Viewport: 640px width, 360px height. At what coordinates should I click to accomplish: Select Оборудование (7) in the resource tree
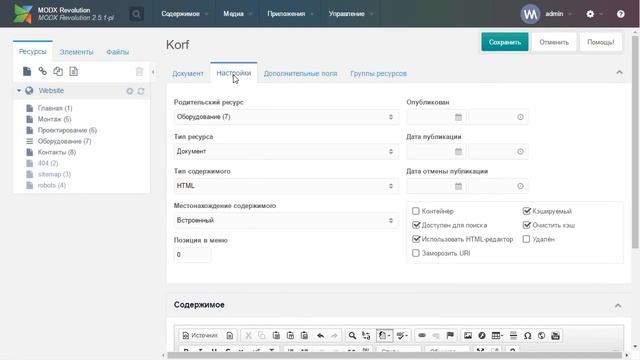(x=64, y=141)
